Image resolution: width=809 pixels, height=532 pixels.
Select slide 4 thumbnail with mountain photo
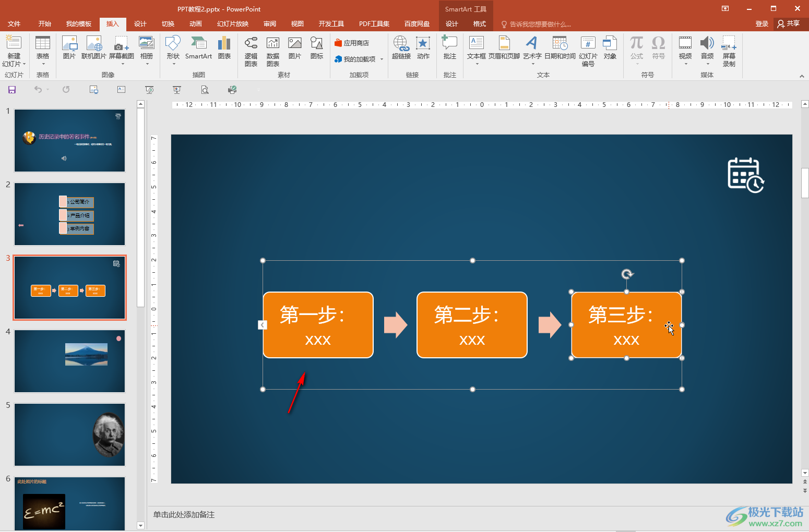click(69, 361)
